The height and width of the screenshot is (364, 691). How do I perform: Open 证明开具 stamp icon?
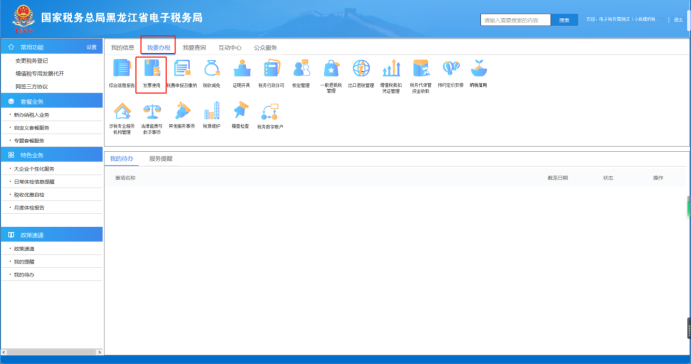click(241, 68)
